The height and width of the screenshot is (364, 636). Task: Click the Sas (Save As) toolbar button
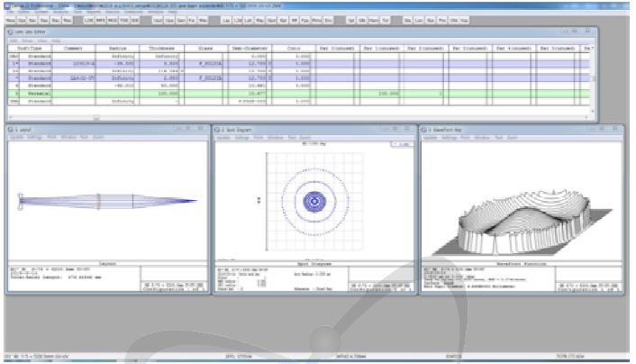[x=44, y=20]
